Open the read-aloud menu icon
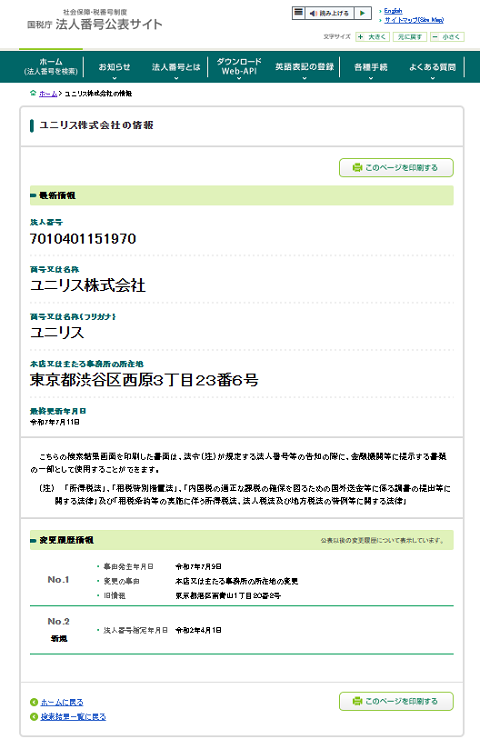 click(298, 13)
